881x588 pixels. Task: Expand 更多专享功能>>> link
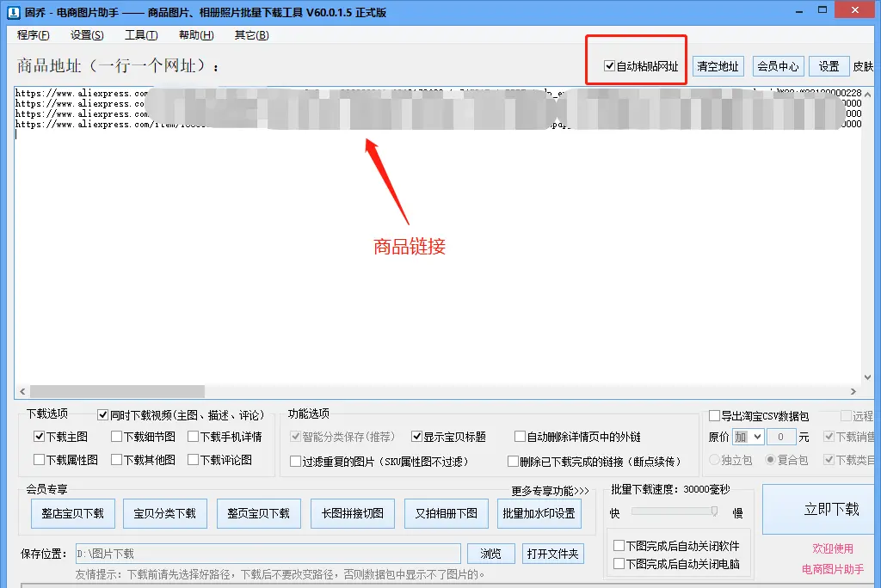click(x=550, y=491)
